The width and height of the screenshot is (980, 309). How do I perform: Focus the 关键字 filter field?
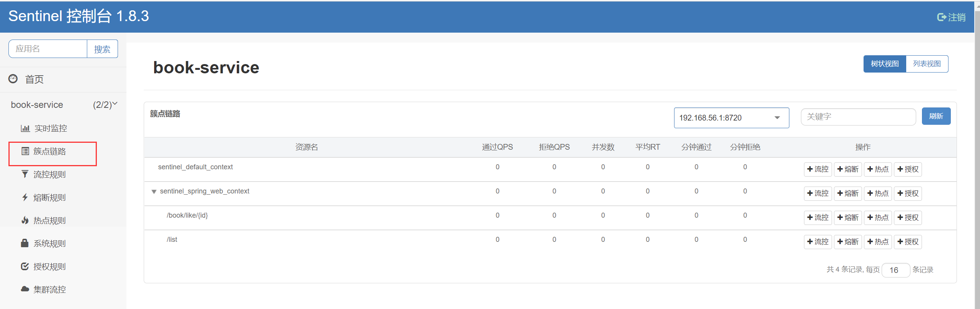(858, 117)
